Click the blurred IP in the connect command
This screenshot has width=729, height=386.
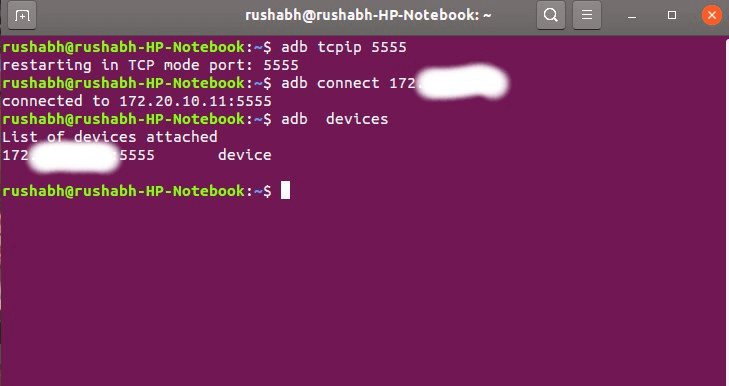coord(461,83)
